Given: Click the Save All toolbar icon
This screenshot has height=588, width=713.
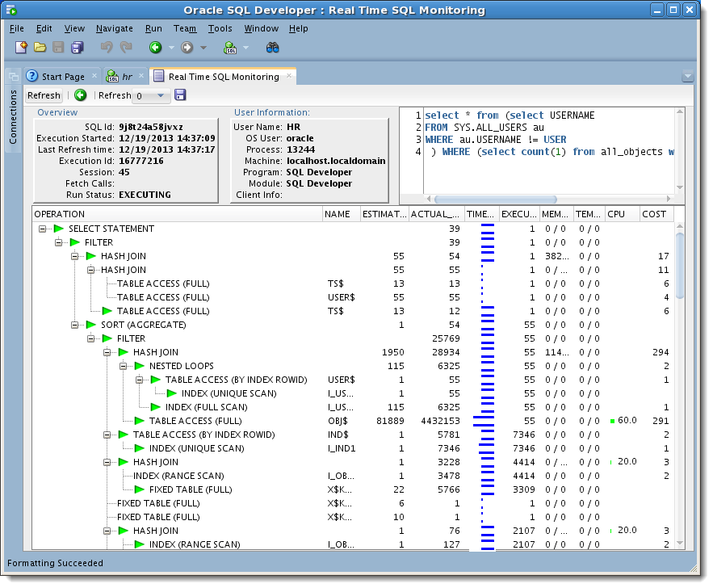Looking at the screenshot, I should click(78, 48).
